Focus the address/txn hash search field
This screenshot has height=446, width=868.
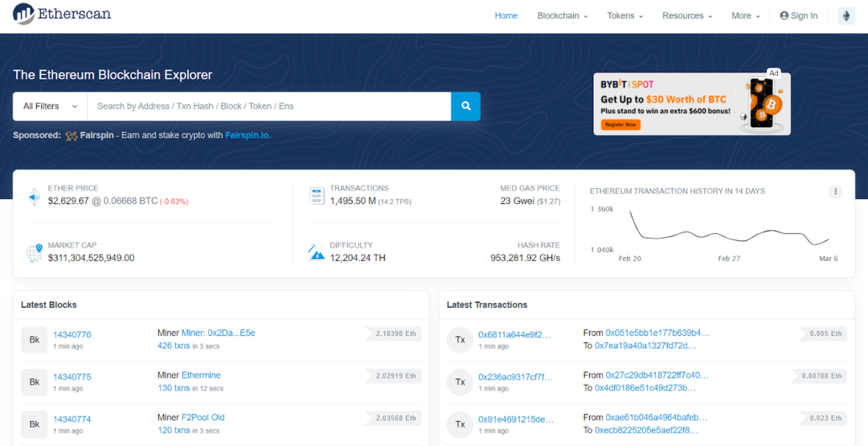click(x=269, y=106)
